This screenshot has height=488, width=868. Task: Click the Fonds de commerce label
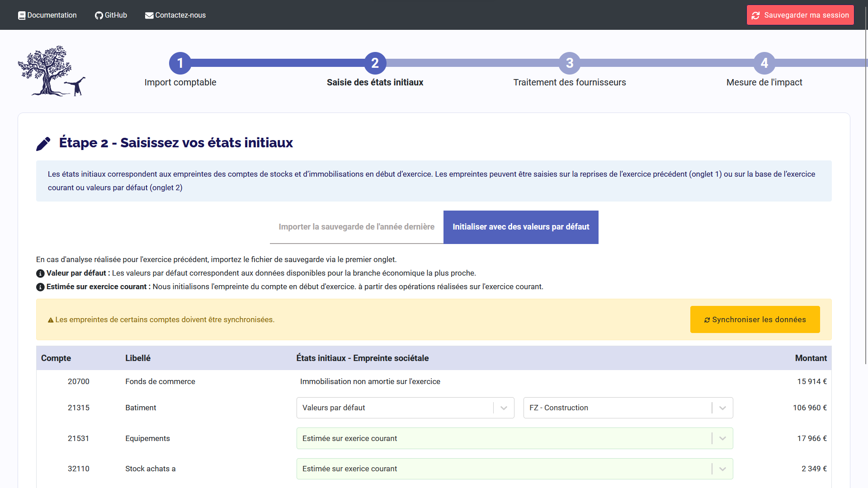(x=160, y=381)
